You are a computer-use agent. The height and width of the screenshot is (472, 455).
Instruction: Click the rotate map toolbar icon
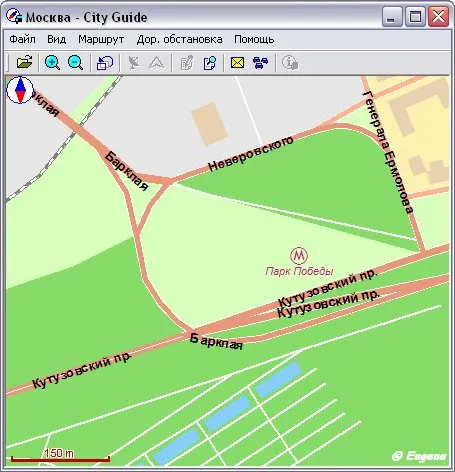[x=105, y=62]
